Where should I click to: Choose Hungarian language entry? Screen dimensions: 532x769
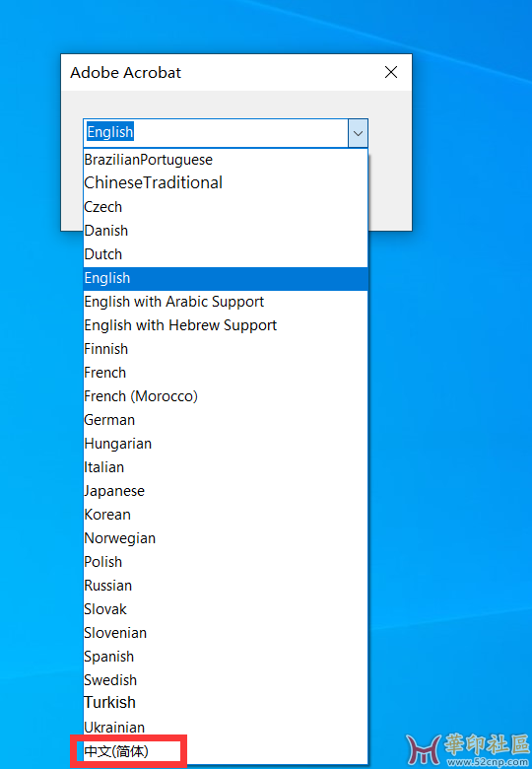click(226, 444)
